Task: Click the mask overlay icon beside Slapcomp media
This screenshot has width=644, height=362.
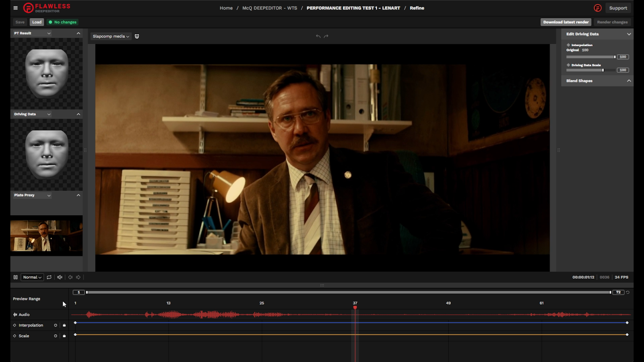Action: point(137,36)
